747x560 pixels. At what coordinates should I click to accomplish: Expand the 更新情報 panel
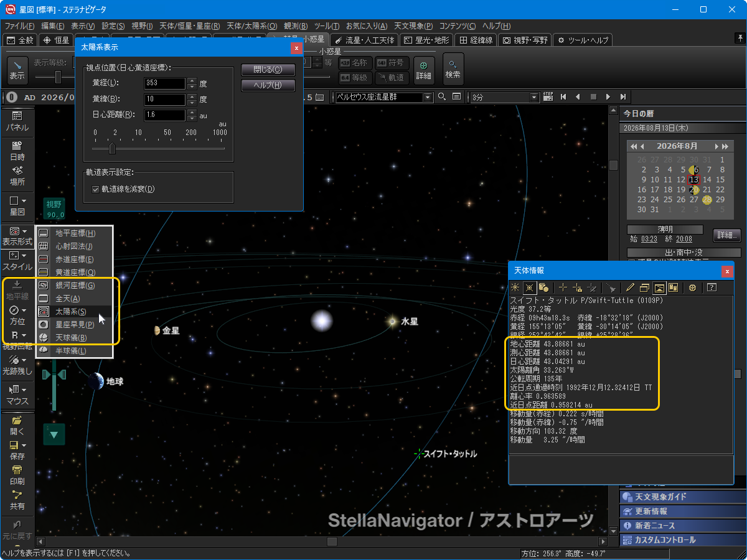click(683, 511)
